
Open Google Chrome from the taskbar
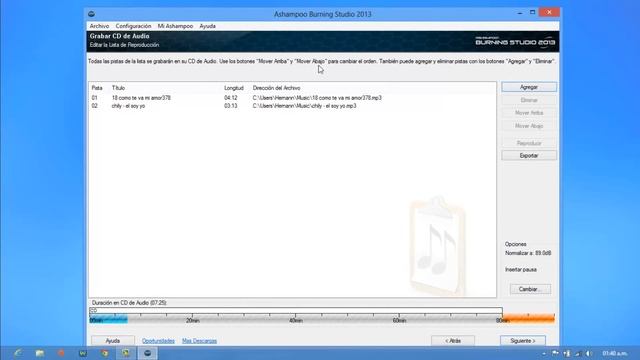(x=104, y=353)
